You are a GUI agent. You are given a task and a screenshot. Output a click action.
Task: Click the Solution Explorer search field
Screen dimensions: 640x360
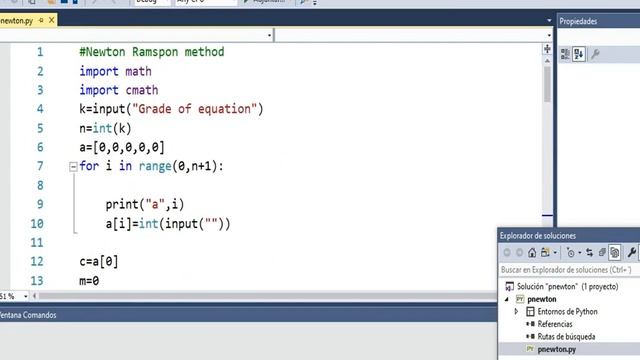[x=569, y=270]
